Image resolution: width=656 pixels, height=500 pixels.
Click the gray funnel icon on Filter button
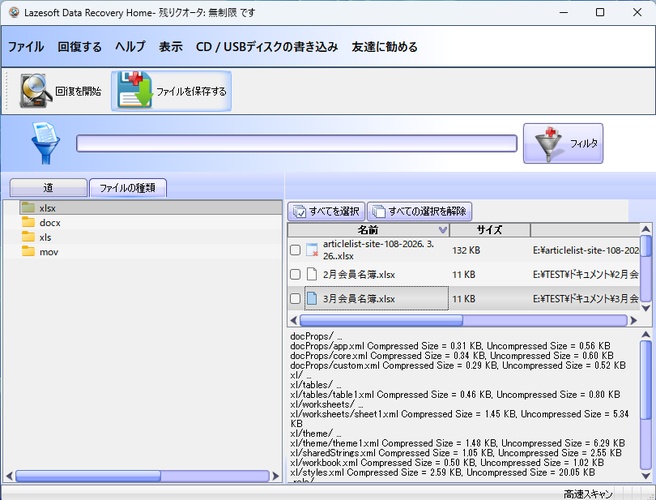point(548,144)
